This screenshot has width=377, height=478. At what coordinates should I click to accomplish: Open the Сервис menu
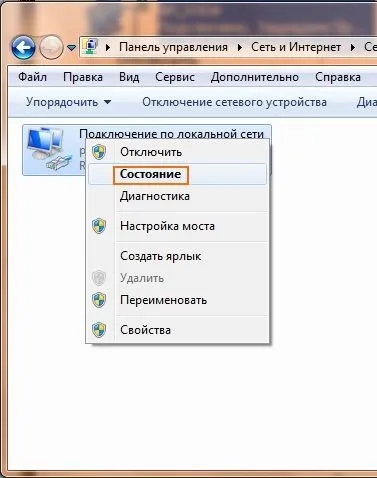pyautogui.click(x=175, y=77)
